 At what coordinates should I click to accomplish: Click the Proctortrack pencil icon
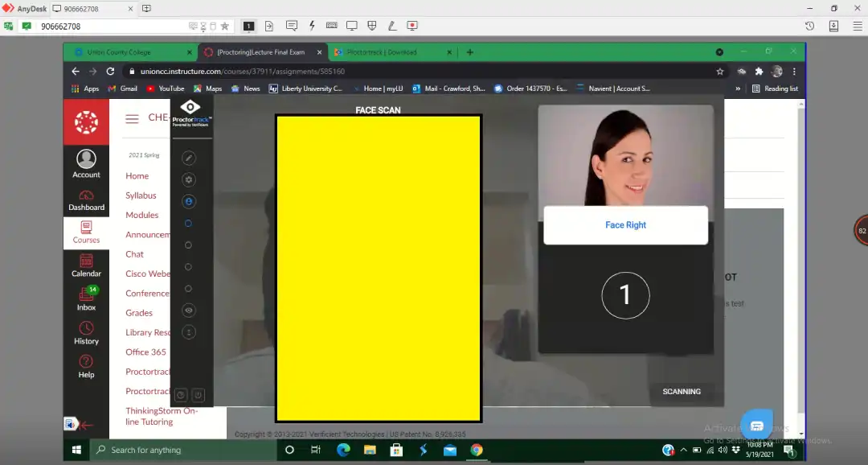click(x=188, y=158)
